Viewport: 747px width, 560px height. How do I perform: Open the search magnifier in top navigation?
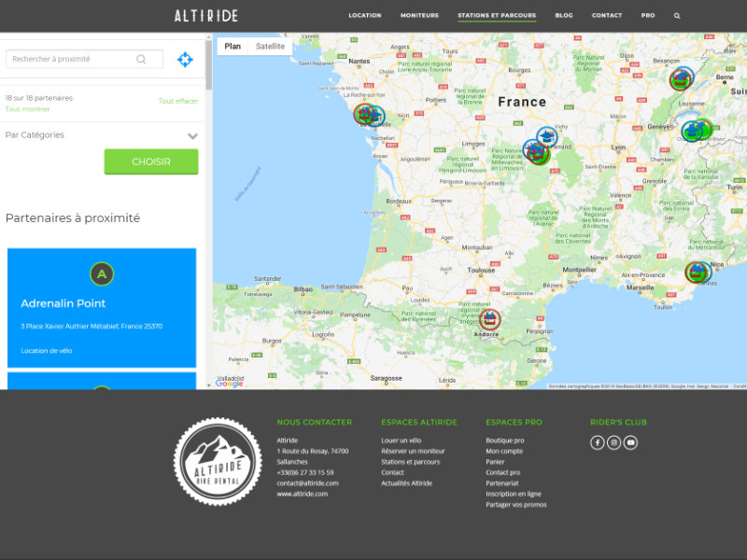pyautogui.click(x=676, y=16)
